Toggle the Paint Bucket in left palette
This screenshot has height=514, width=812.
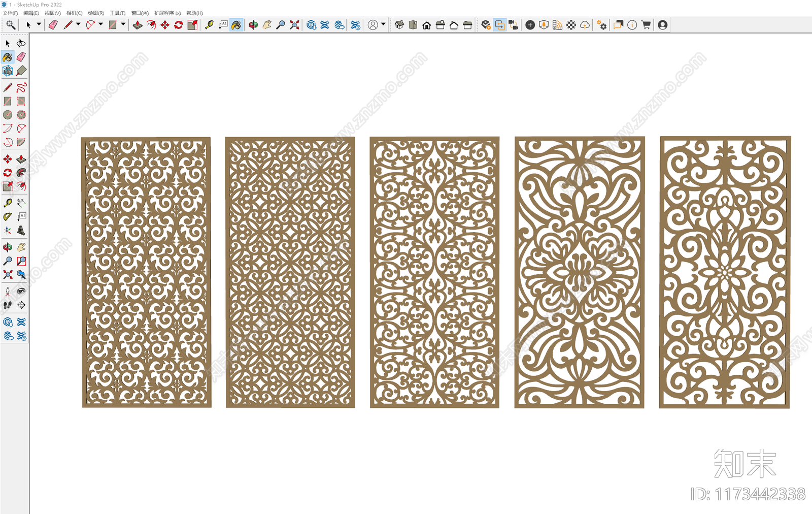pyautogui.click(x=8, y=57)
